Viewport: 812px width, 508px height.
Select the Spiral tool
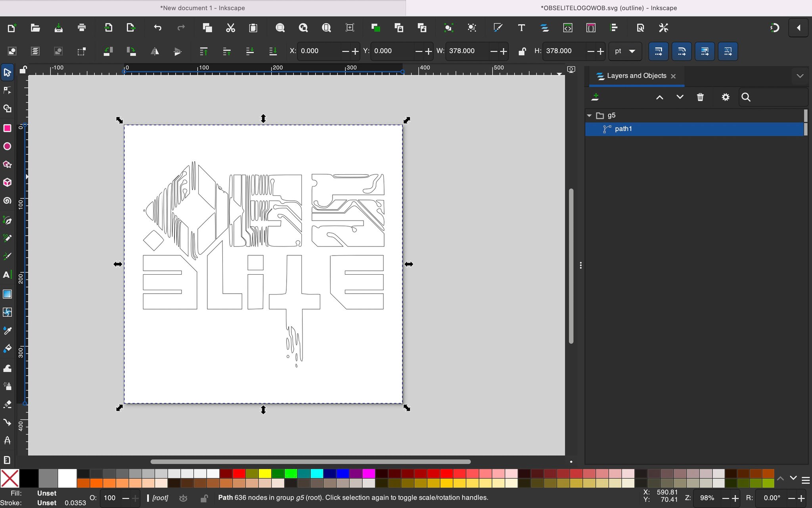pos(7,201)
